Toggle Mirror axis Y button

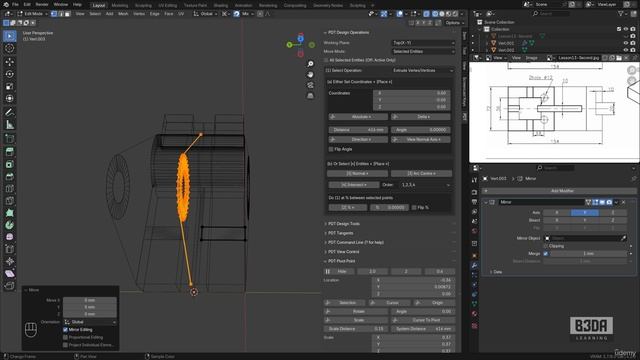[584, 212]
